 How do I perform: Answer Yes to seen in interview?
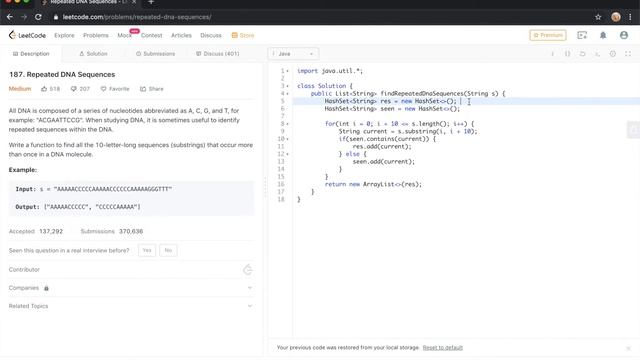tap(147, 250)
